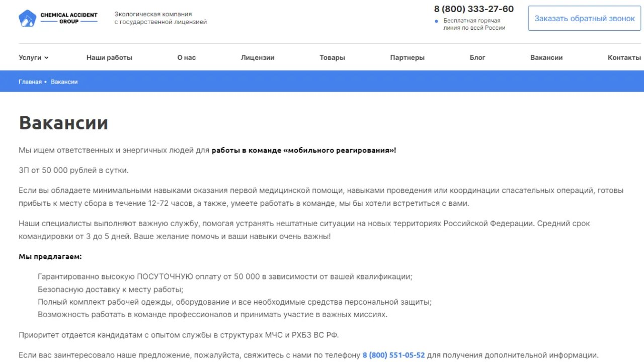Click the mountain emblem in the logo
The image size is (644, 362).
[27, 17]
